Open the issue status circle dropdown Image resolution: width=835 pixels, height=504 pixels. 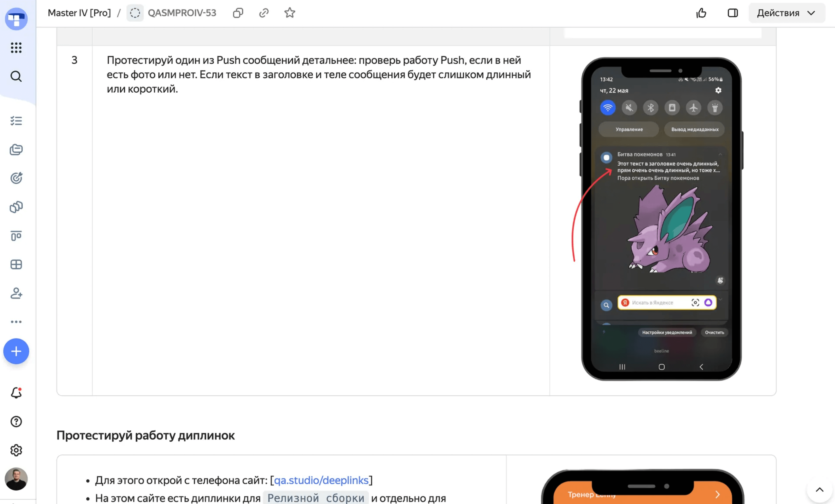click(135, 13)
